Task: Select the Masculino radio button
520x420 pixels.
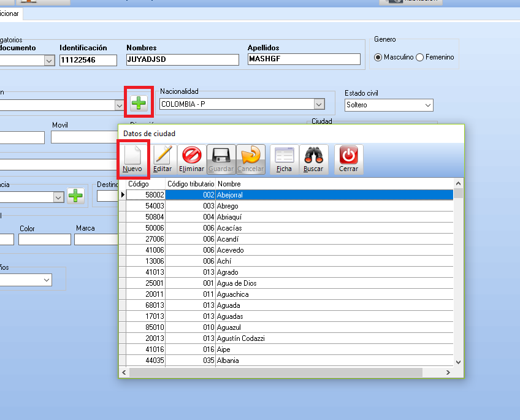Action: [x=378, y=57]
